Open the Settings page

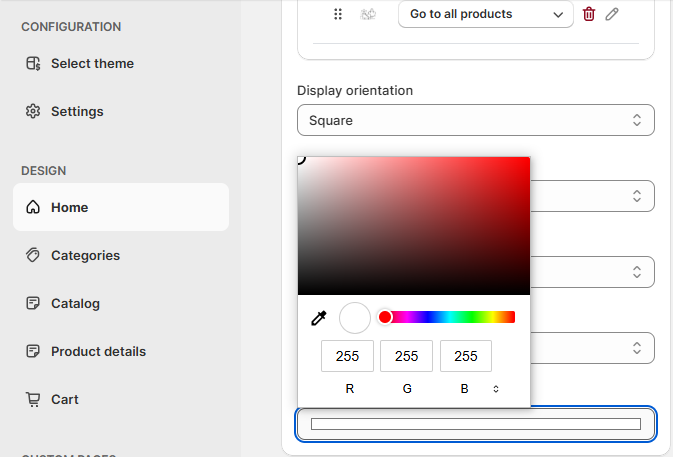coord(77,112)
